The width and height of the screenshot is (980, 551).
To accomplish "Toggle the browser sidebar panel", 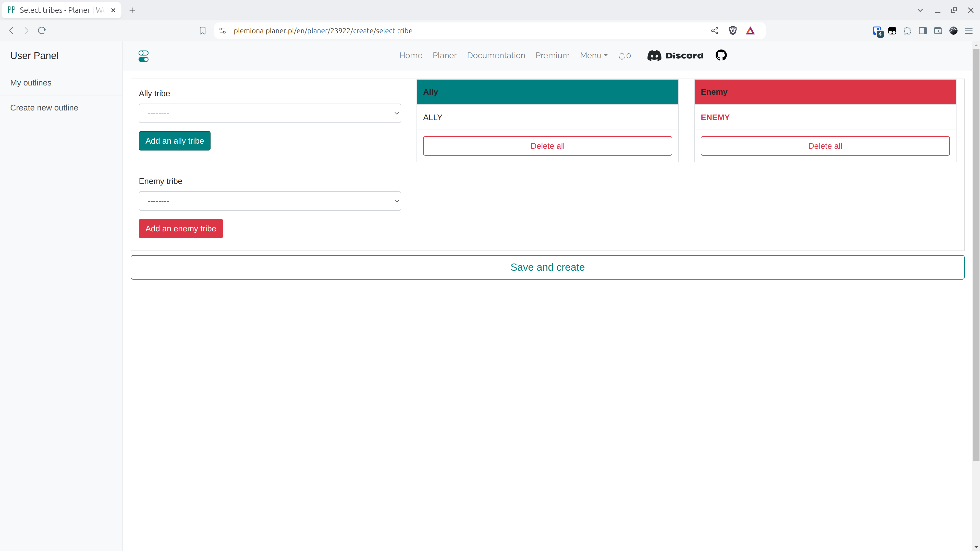I will click(x=923, y=31).
